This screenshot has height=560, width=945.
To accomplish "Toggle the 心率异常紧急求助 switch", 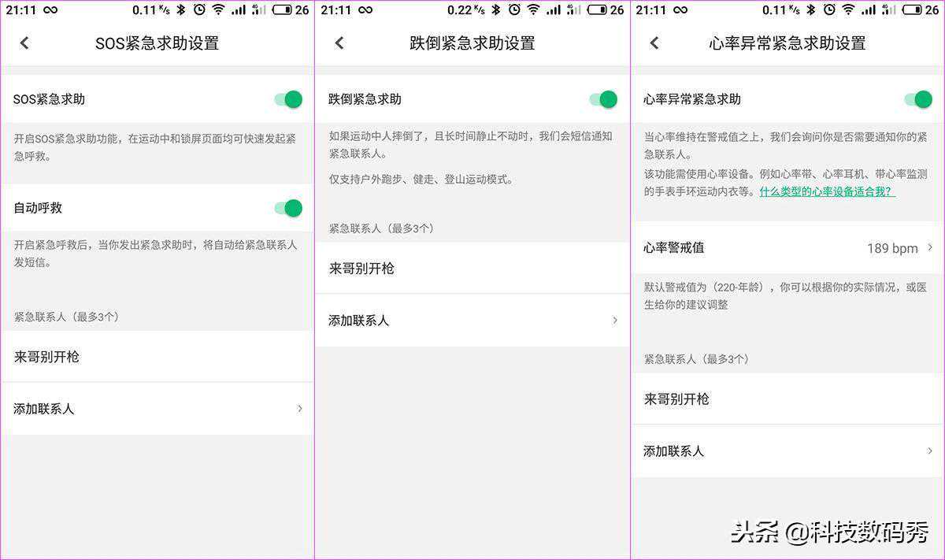I will [918, 99].
